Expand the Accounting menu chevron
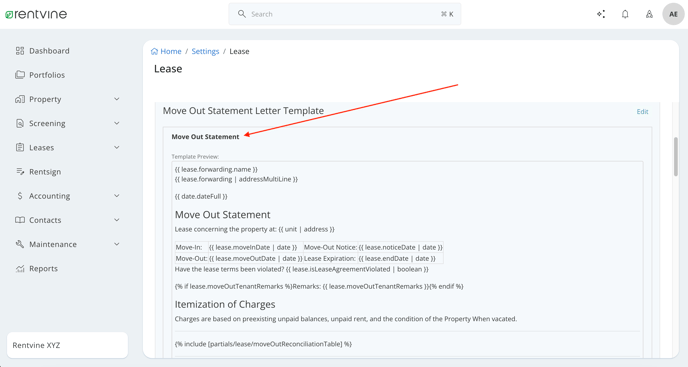Viewport: 688px width, 367px height. [117, 196]
